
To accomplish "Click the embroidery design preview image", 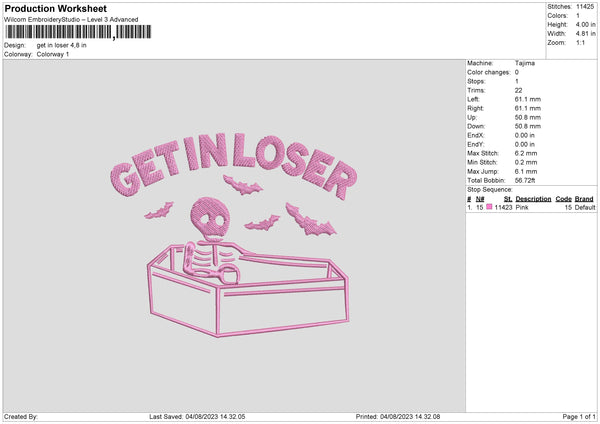I will click(x=233, y=236).
